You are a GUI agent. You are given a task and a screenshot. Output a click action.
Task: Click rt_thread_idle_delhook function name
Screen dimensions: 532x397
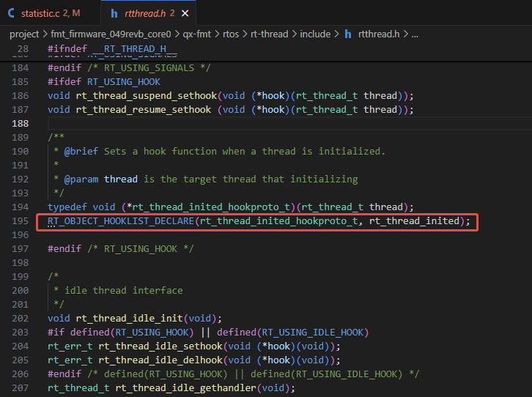(160, 360)
